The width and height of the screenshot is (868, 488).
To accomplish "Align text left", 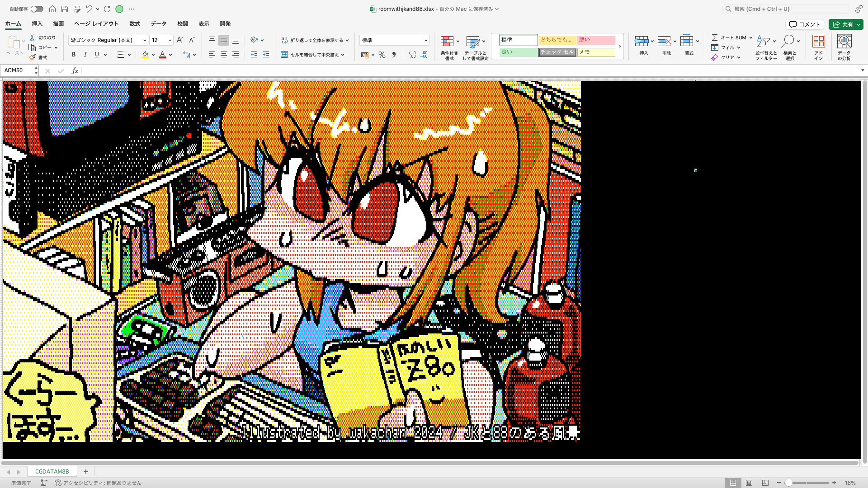I will point(212,55).
